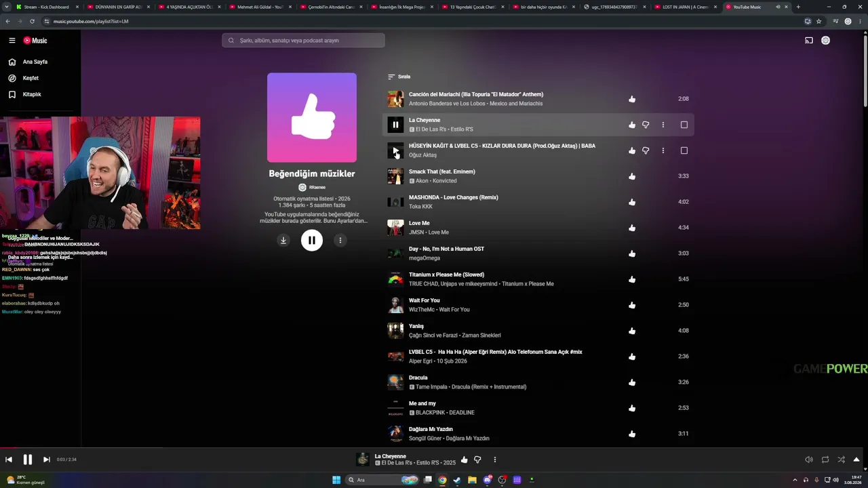Switch to Mehmet Ali Güldal browser tab
This screenshot has height=488, width=868.
point(260,7)
